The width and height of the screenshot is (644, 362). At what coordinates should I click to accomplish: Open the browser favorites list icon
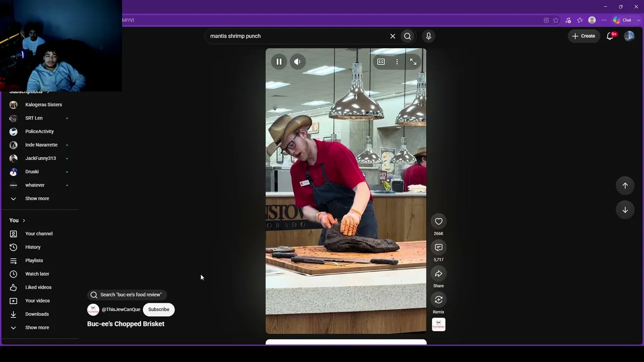[x=580, y=20]
